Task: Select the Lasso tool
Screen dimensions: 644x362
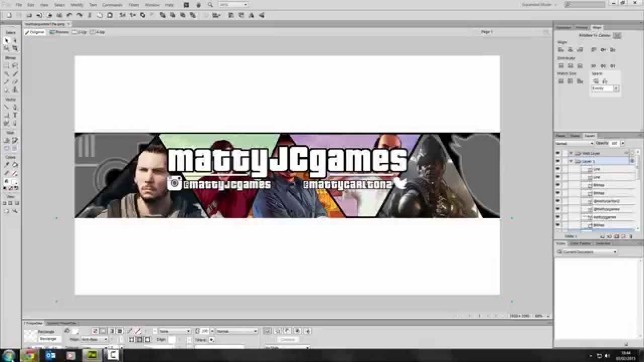Action: (15, 65)
